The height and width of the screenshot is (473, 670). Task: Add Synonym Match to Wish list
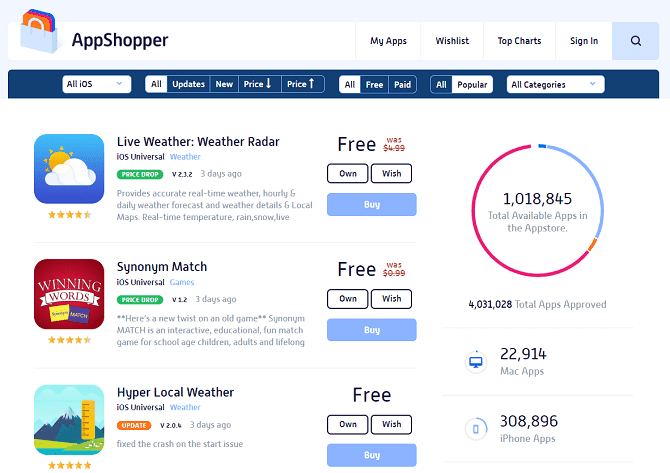coord(391,299)
